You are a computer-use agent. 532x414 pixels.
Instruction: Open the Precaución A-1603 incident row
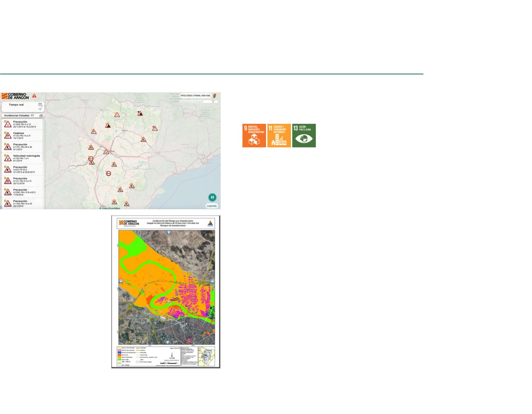(x=23, y=124)
